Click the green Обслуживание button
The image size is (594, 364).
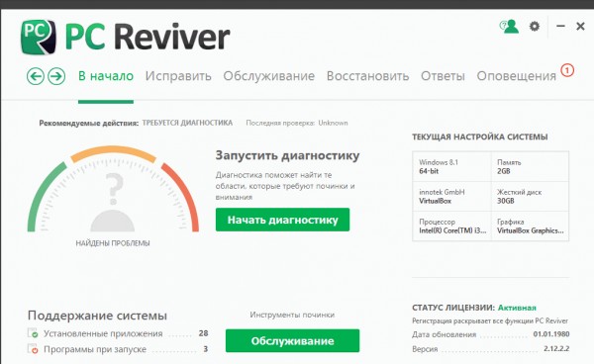(x=292, y=340)
